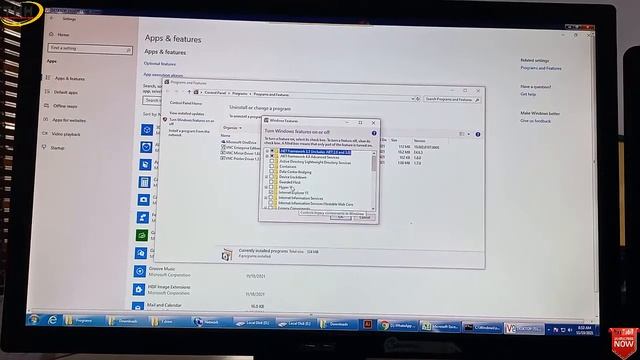The image size is (640, 360).
Task: Switch to Chrome WhatsApp taskbar button
Action: 397,326
